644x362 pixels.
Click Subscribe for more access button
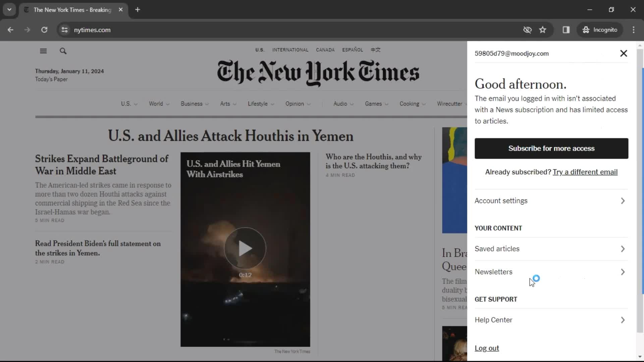[x=551, y=148]
